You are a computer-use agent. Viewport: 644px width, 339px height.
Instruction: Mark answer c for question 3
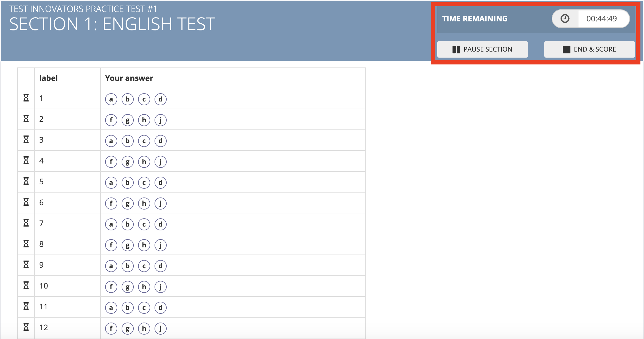(x=144, y=141)
